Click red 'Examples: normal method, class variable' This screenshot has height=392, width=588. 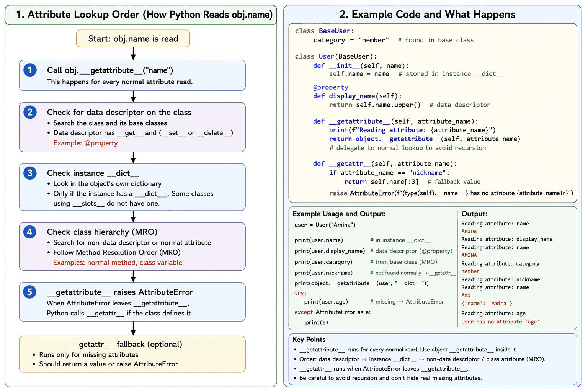tap(118, 263)
